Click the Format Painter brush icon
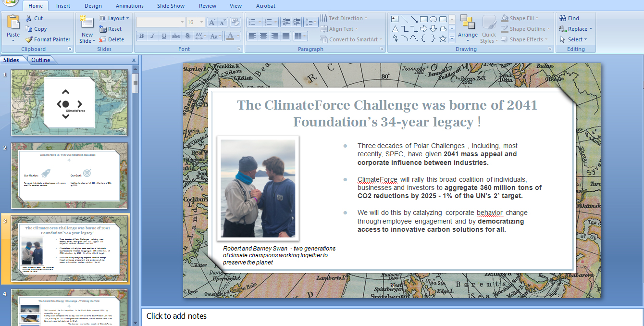Viewport: 644px width, 326px height. point(29,40)
